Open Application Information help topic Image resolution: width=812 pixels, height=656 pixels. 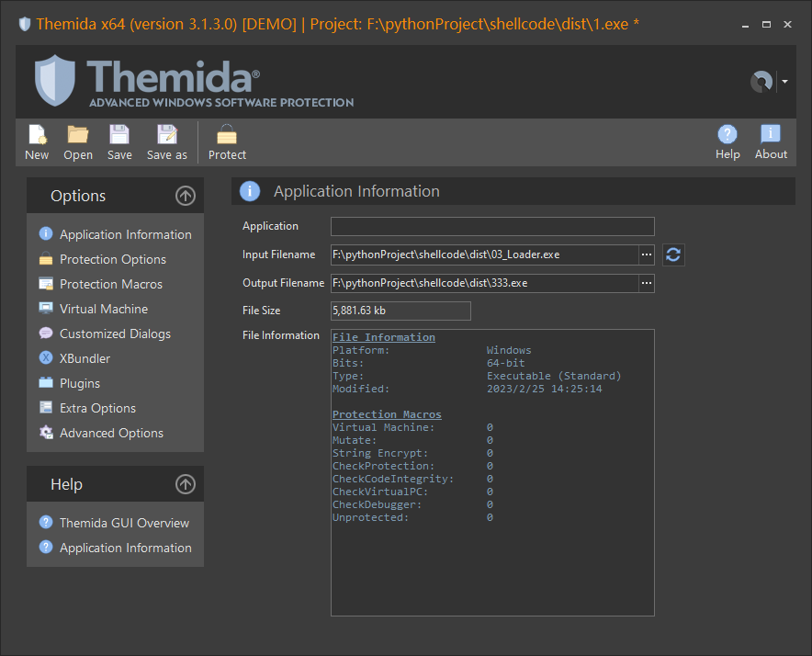[x=125, y=548]
